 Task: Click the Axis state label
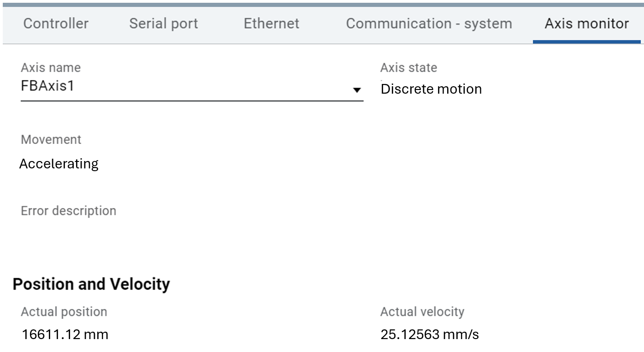click(408, 68)
